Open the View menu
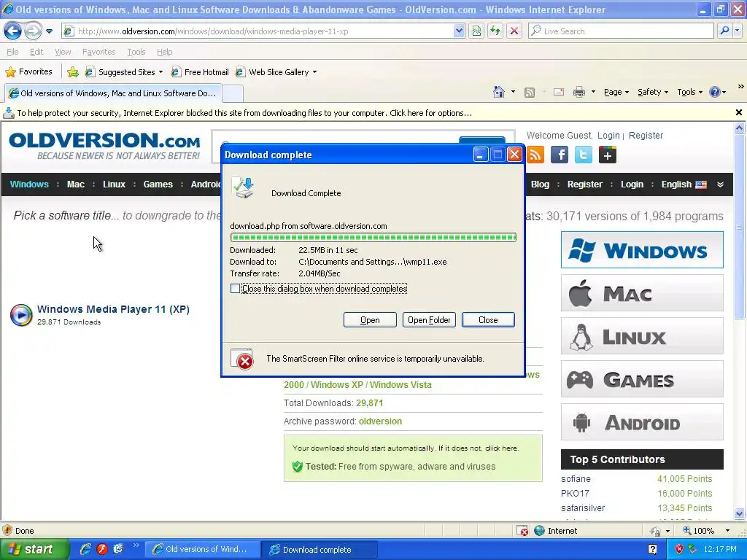Screen dimensions: 747x560 pyautogui.click(x=63, y=52)
